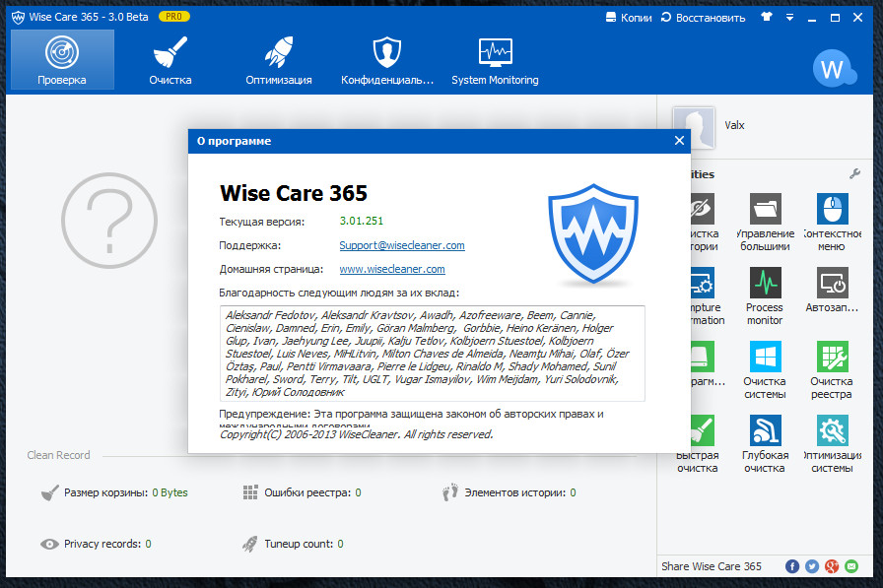Launch the Автозап… startup utility
883x588 pixels.
832,291
